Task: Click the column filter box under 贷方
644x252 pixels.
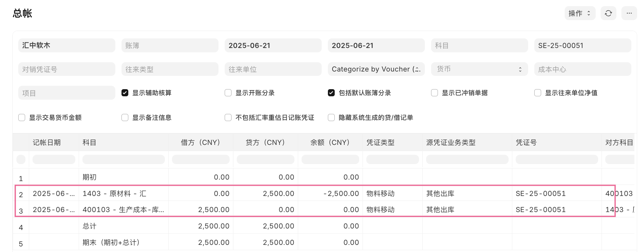Action: pos(266,159)
